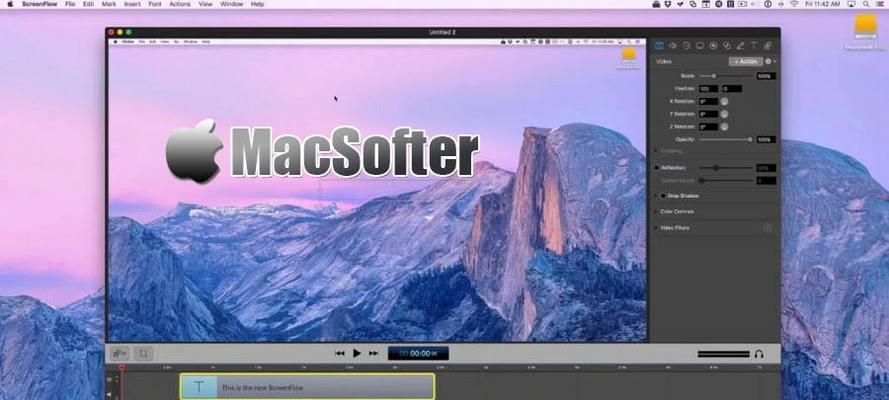
Task: Open the Help menu
Action: pyautogui.click(x=257, y=4)
